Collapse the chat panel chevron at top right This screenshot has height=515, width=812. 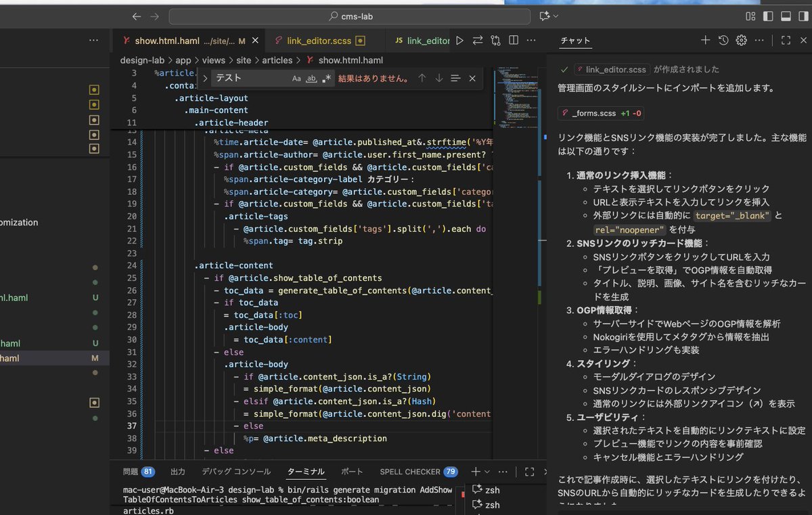click(804, 41)
